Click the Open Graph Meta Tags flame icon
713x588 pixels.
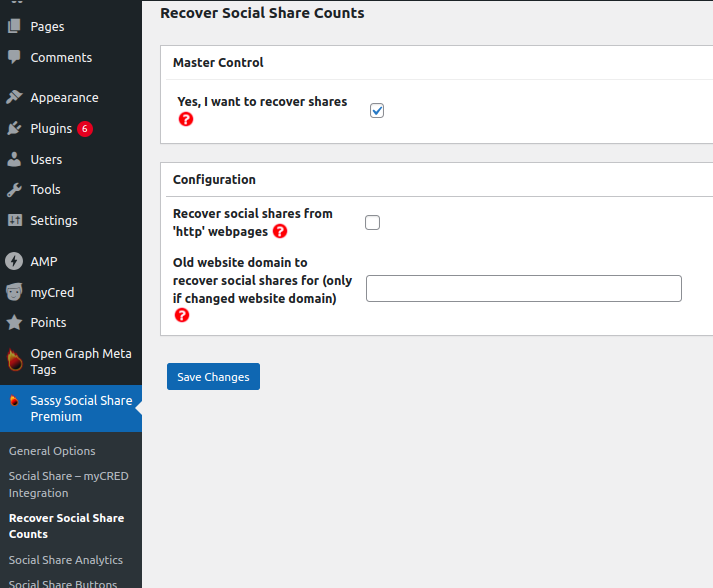pyautogui.click(x=15, y=359)
